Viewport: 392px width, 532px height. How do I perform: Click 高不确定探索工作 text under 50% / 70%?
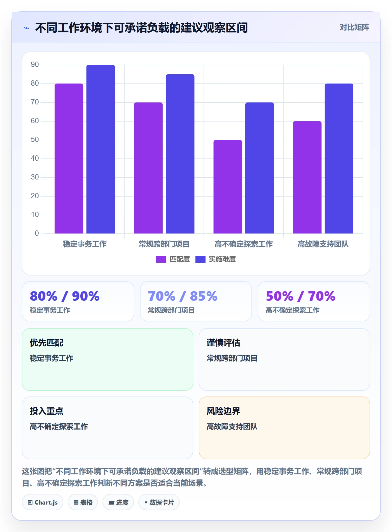click(292, 311)
